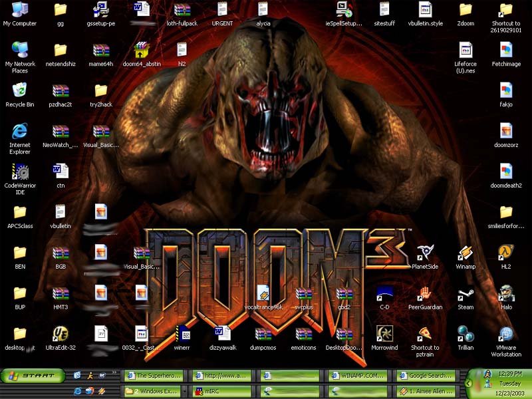Click the AIM icon in system tray
Image resolution: width=532 pixels, height=399 pixels.
[x=488, y=374]
